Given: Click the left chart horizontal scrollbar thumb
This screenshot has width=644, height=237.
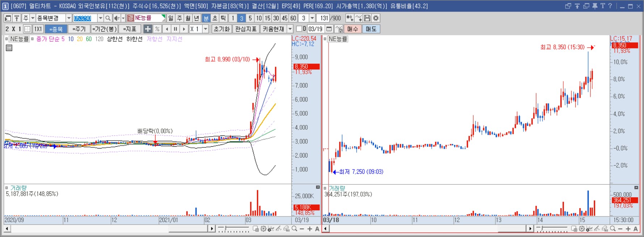Looking at the screenshot, I should (x=188, y=229).
